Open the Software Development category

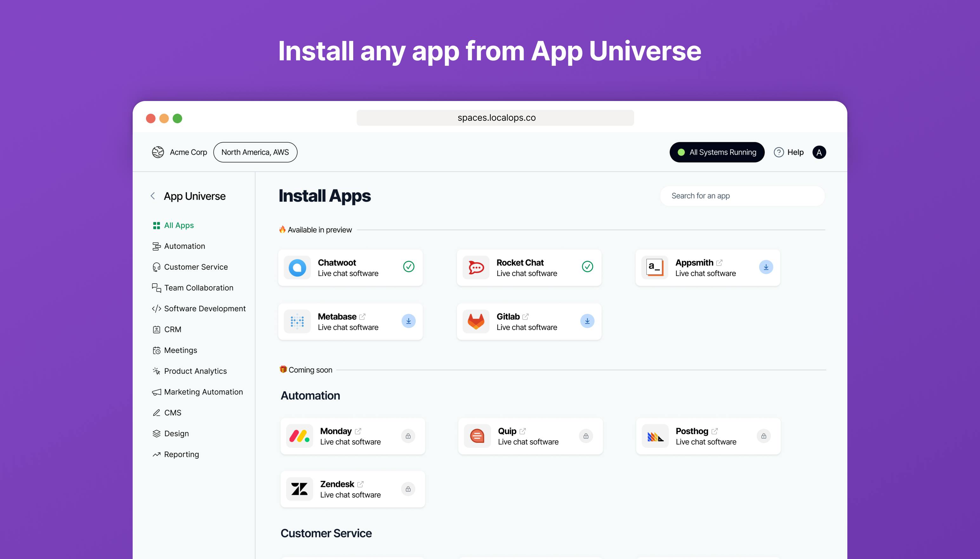(199, 309)
